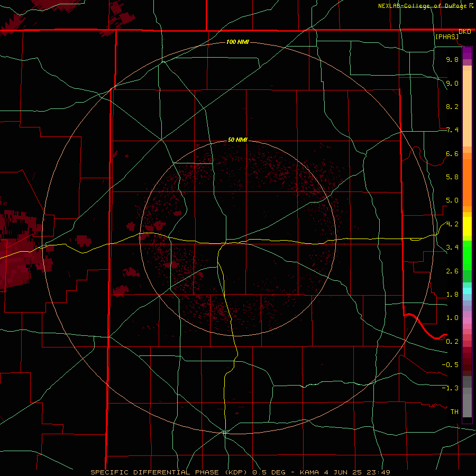Click the 1.0 value on the color scale
Image resolution: width=476 pixels, height=476 pixels.
coord(452,318)
